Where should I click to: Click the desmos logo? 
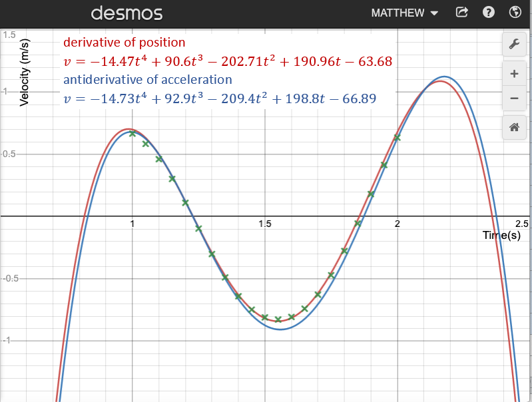pyautogui.click(x=127, y=13)
